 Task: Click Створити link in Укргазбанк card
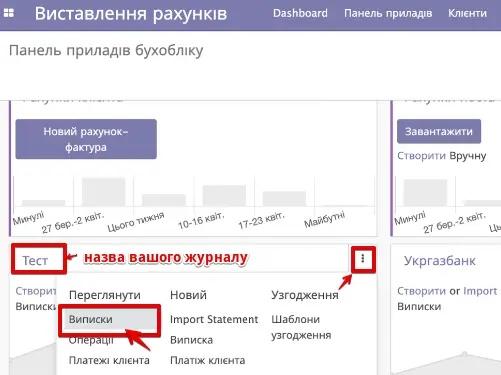tap(421, 291)
